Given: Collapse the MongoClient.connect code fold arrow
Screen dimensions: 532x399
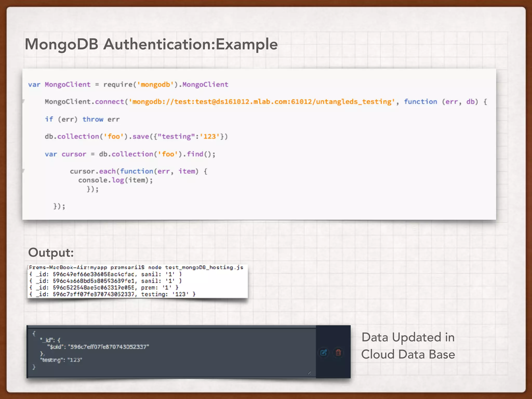Looking at the screenshot, I should 24,101.
